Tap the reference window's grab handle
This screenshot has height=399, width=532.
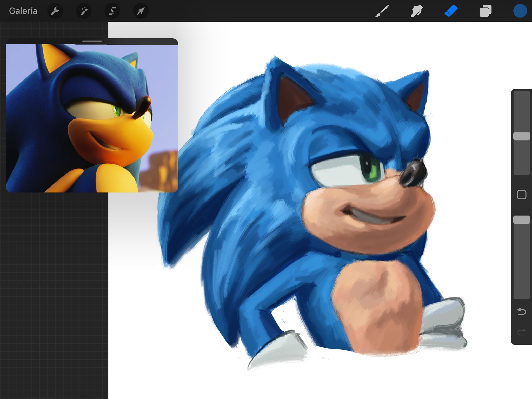[x=92, y=41]
